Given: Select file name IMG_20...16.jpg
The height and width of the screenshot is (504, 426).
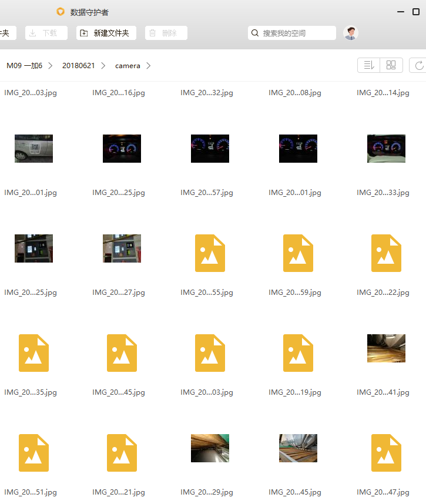Looking at the screenshot, I should 119,93.
